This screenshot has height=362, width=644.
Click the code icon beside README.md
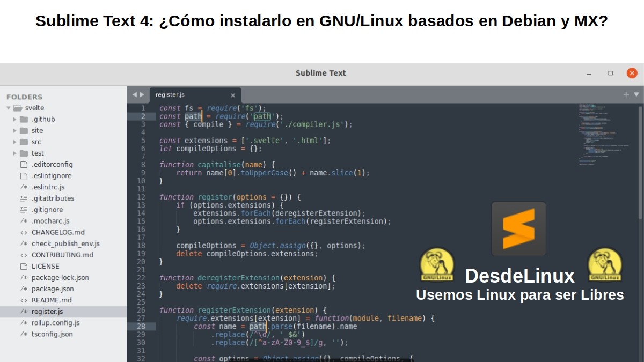click(23, 300)
